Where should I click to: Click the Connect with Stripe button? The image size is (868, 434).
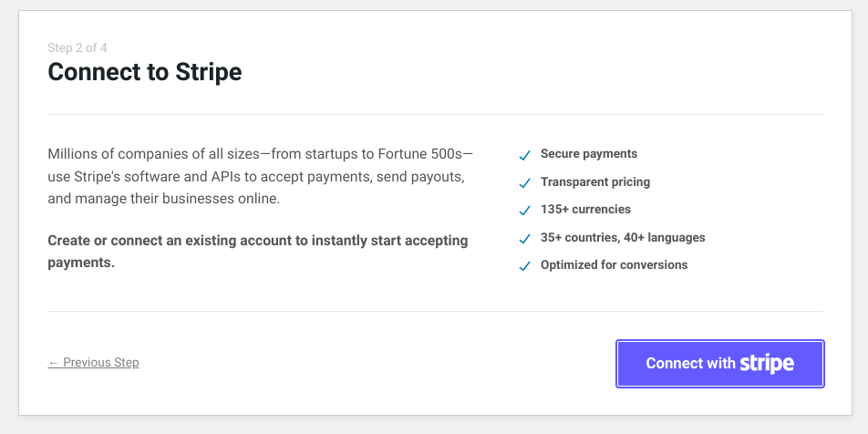[x=720, y=364]
